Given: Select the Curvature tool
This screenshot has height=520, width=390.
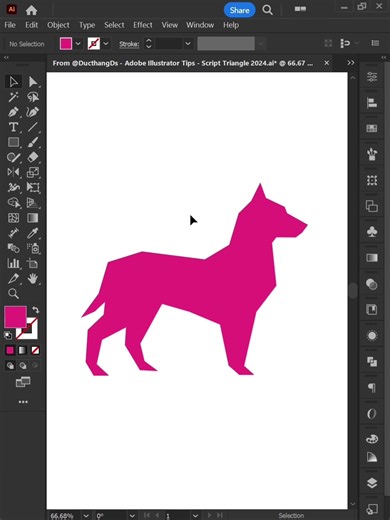Looking at the screenshot, I should coord(33,112).
